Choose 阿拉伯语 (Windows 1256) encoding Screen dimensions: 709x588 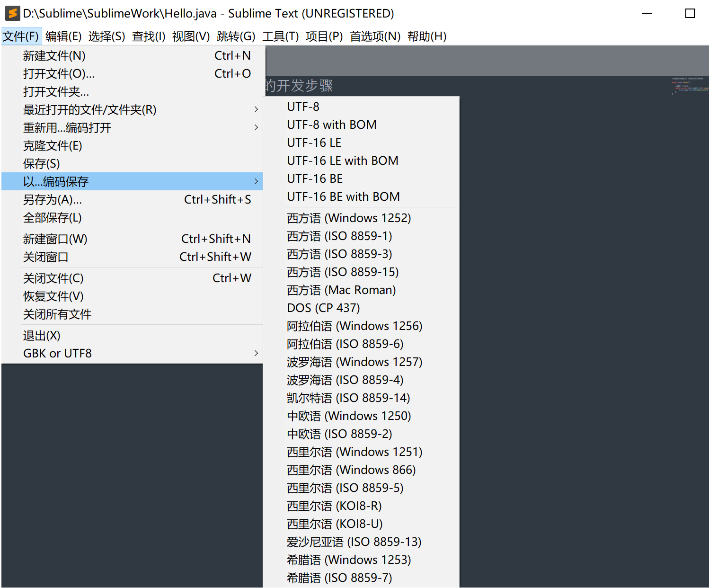[x=361, y=326]
